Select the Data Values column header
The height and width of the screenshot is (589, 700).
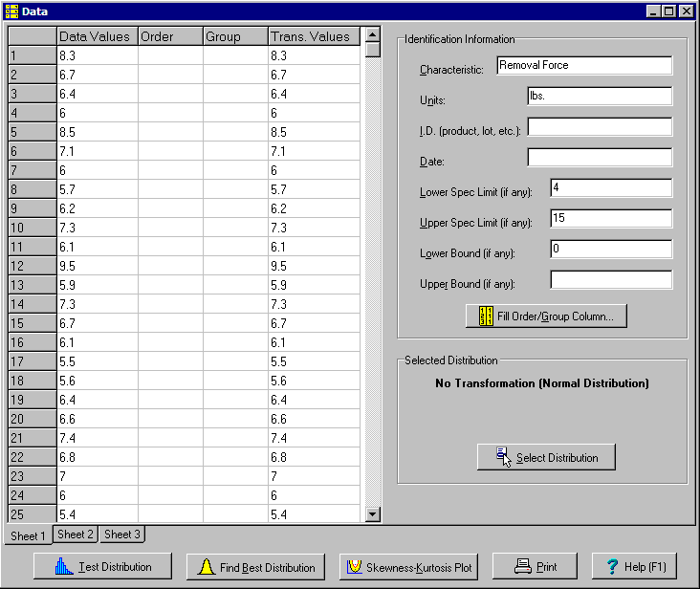(x=98, y=36)
